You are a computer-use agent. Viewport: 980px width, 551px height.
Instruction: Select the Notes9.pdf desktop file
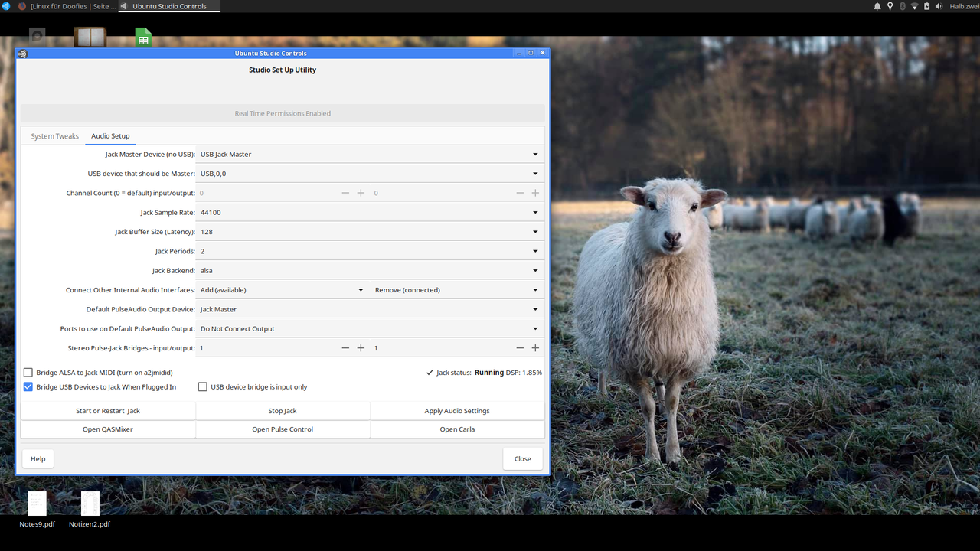38,510
